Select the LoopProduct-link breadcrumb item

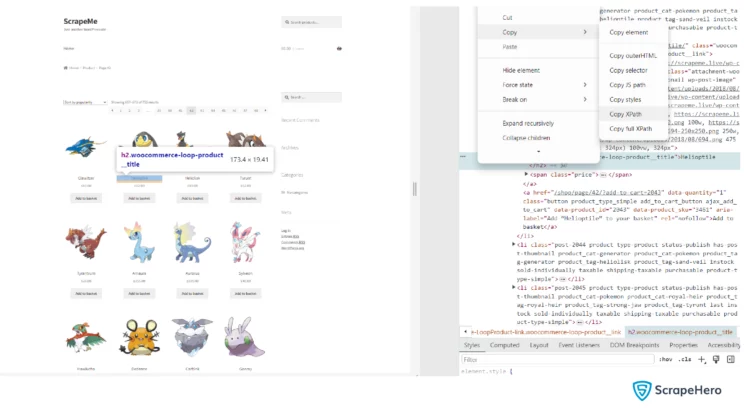(546, 332)
